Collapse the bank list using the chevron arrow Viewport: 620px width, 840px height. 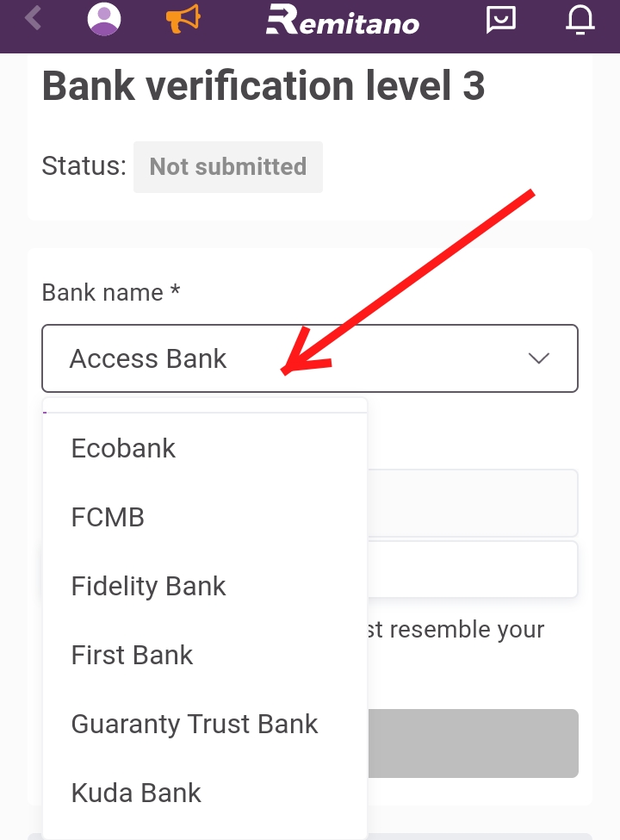point(539,358)
